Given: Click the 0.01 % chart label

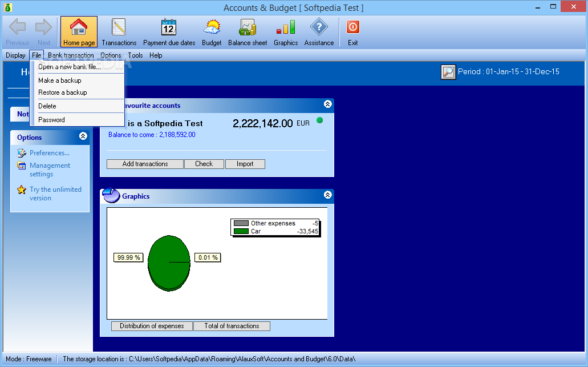Looking at the screenshot, I should coord(208,257).
